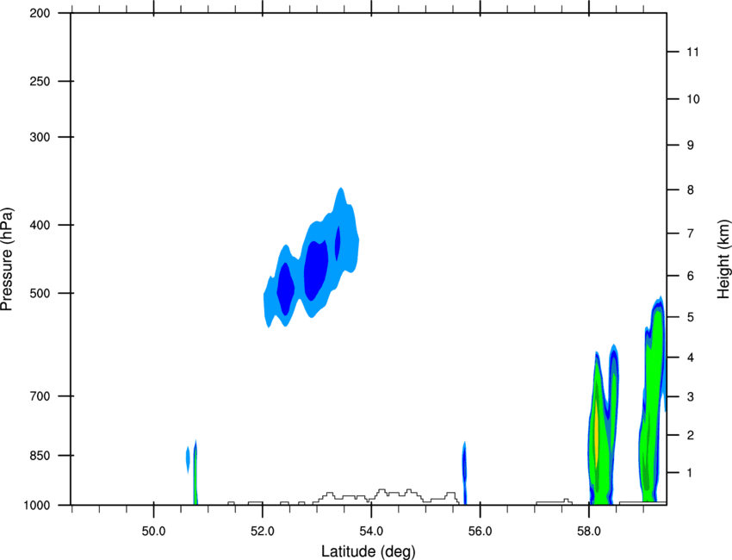Viewport: 732px width, 560px height.
Task: Click the 1 km height label
Action: click(x=691, y=473)
